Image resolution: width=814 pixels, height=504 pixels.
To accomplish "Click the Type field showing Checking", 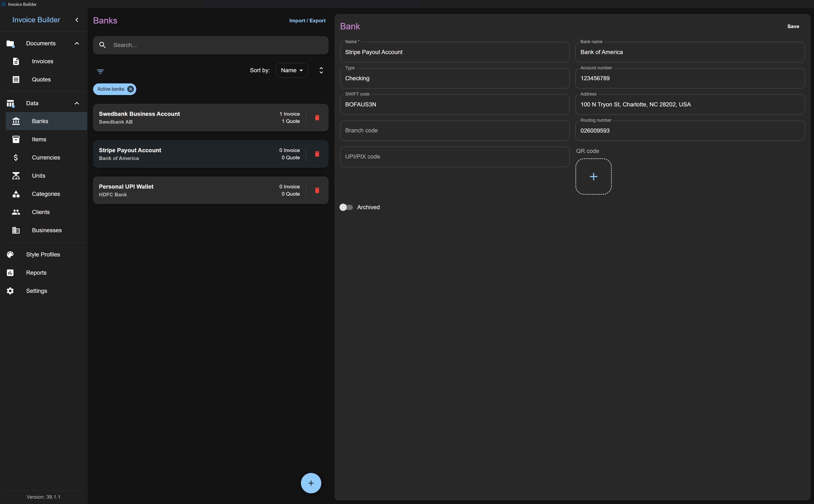I will pos(455,78).
